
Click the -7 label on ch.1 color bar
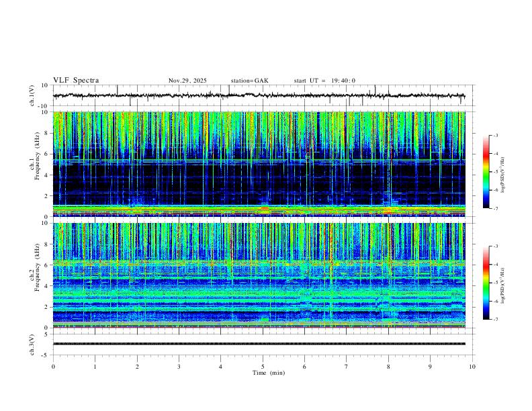(495, 208)
